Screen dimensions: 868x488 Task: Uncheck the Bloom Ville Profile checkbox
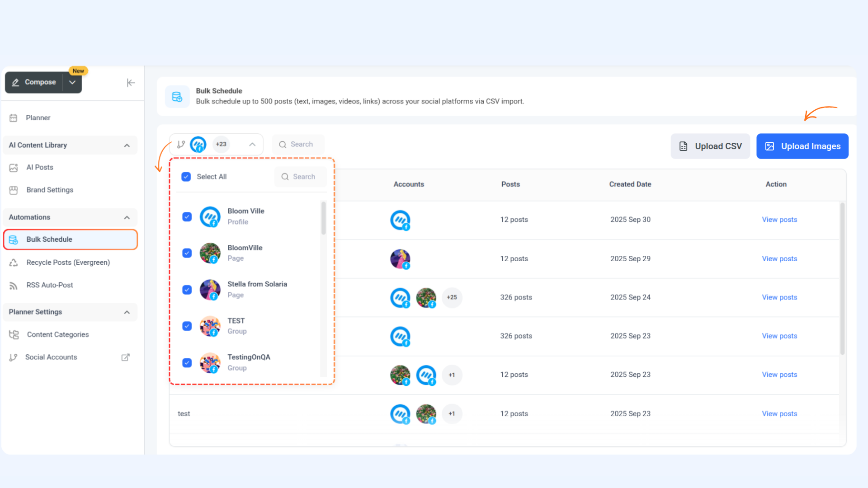tap(187, 217)
